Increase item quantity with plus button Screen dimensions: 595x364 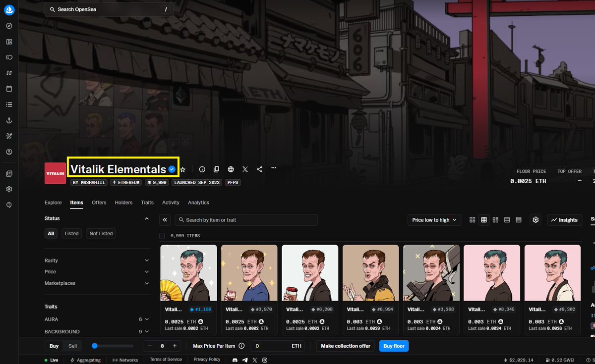[175, 346]
